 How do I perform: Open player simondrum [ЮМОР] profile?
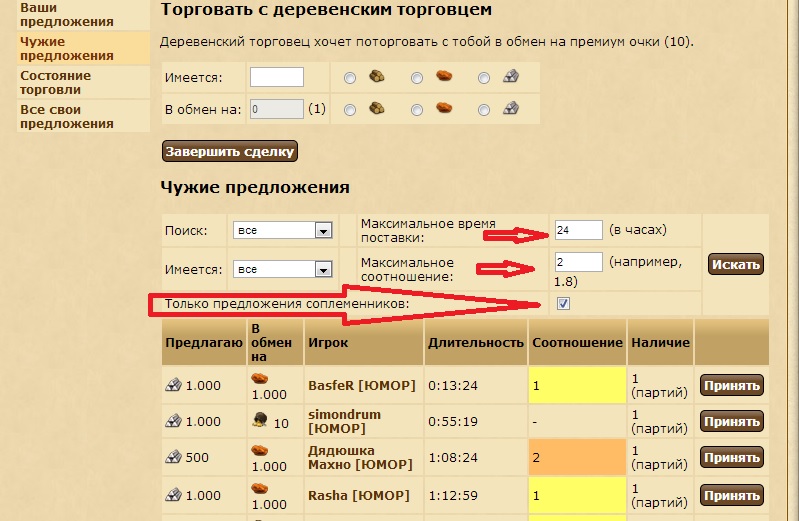tap(344, 422)
